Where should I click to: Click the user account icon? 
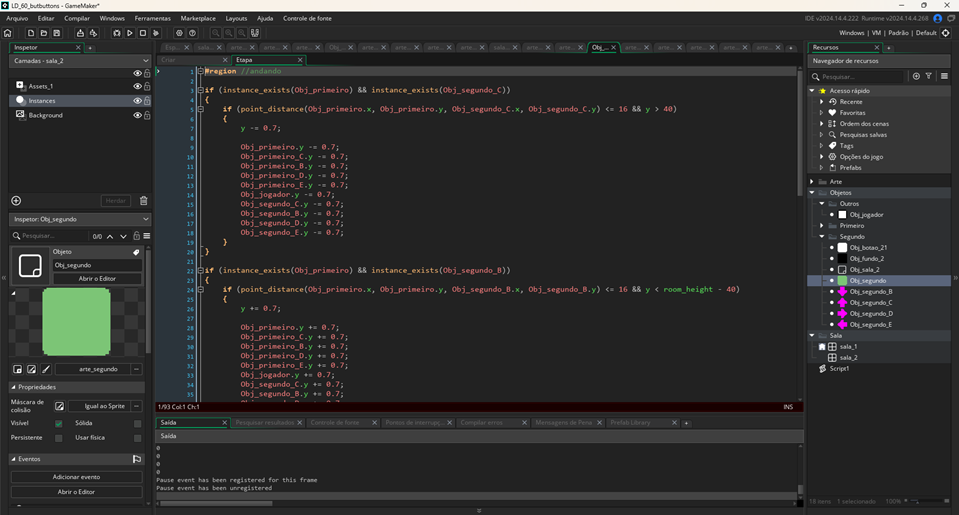pyautogui.click(x=938, y=18)
